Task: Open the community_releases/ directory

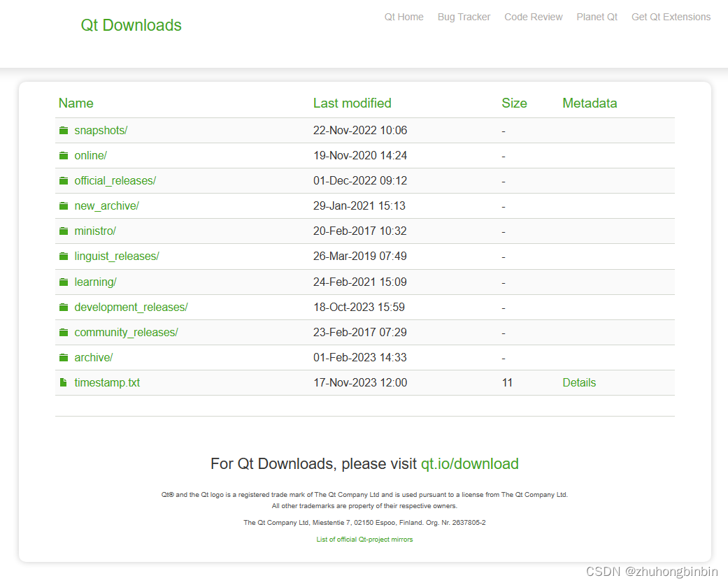Action: (126, 332)
